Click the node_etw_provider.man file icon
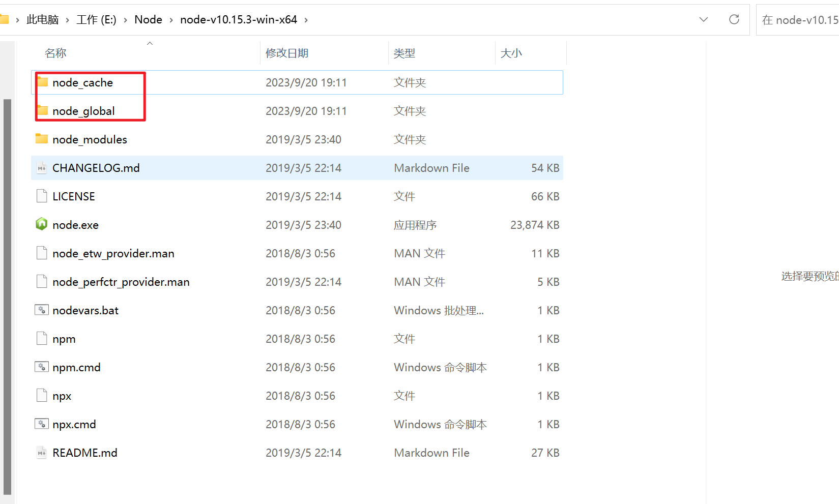Screen dimensions: 839x504 [x=42, y=253]
